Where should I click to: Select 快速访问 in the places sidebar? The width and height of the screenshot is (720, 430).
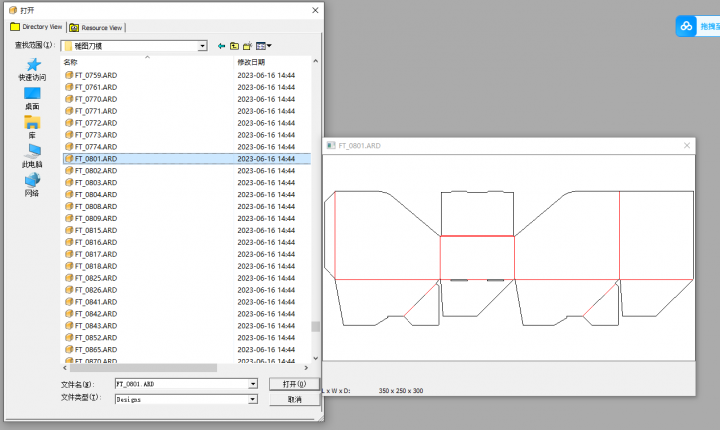[32, 69]
